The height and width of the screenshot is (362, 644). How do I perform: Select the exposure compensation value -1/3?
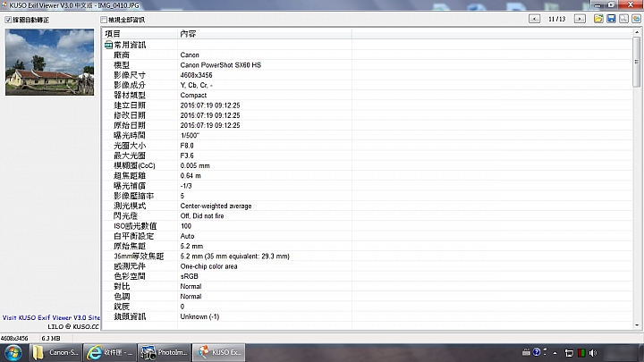pyautogui.click(x=186, y=186)
